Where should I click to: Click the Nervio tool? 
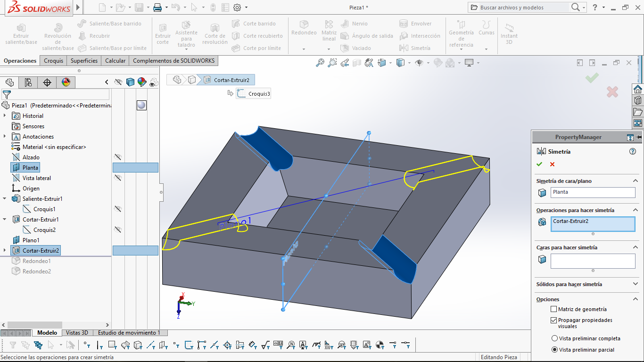pyautogui.click(x=355, y=24)
